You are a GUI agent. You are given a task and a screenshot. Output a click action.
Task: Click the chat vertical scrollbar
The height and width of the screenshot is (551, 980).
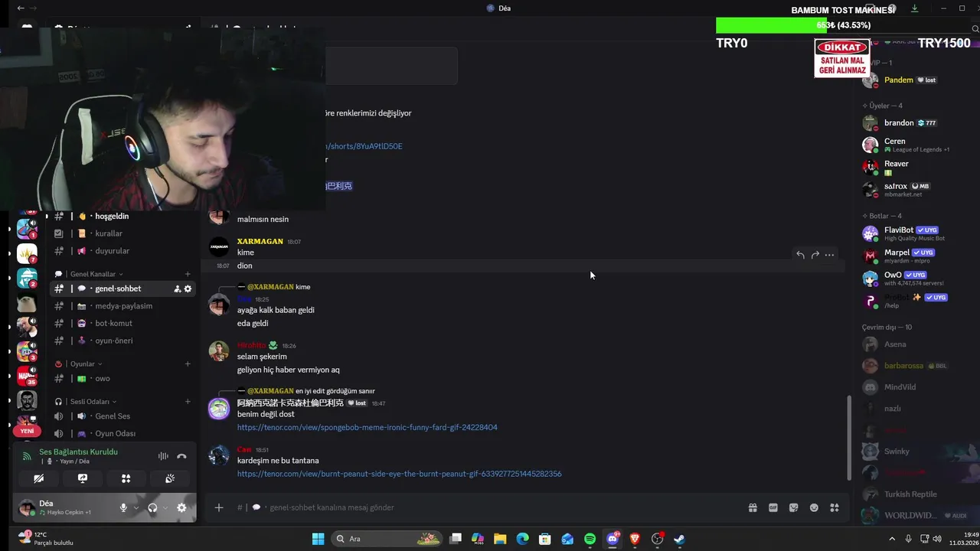848,438
